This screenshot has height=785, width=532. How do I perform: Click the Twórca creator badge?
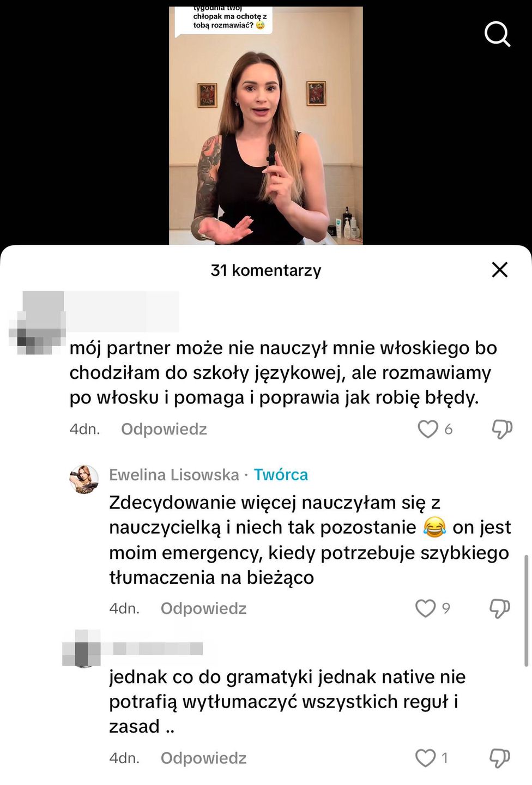281,475
